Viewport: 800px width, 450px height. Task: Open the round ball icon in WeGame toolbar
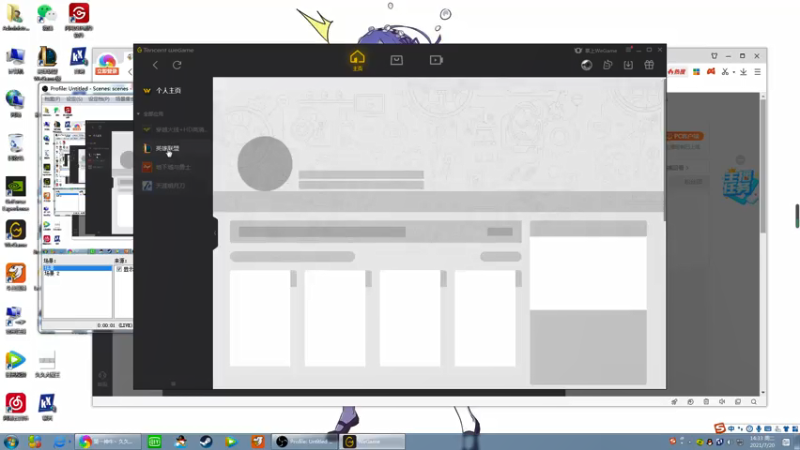586,65
